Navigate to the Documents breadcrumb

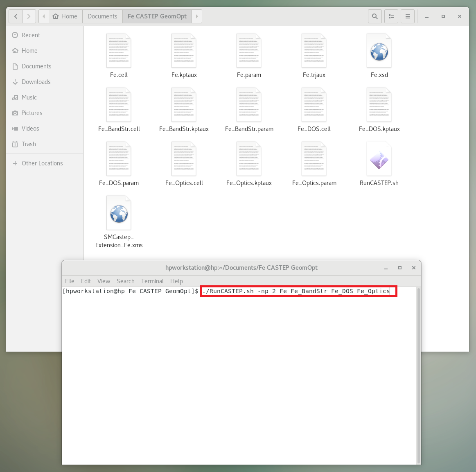102,16
